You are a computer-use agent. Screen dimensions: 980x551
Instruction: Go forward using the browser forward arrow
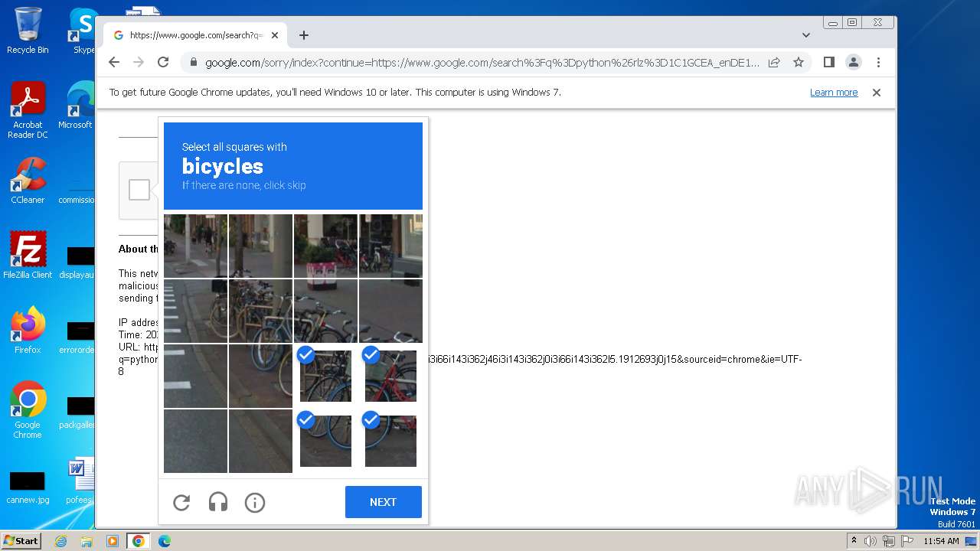pos(139,62)
